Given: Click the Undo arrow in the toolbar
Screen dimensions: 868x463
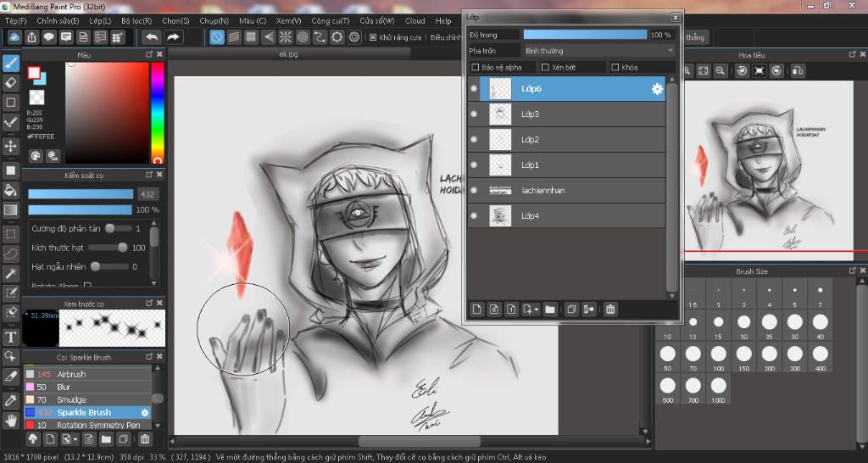Looking at the screenshot, I should coord(152,37).
